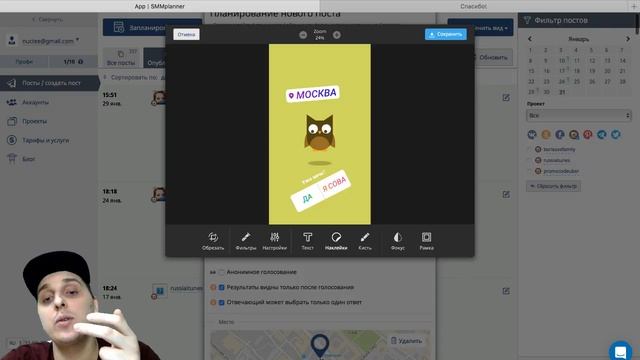Select the Текст tool
Viewport: 640px width, 360px height.
(307, 241)
